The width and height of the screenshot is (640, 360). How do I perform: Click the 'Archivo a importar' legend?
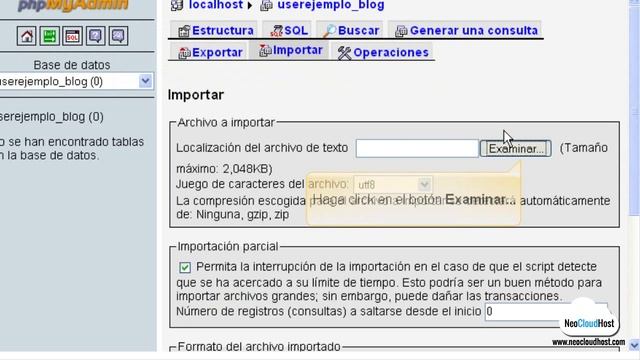click(226, 122)
